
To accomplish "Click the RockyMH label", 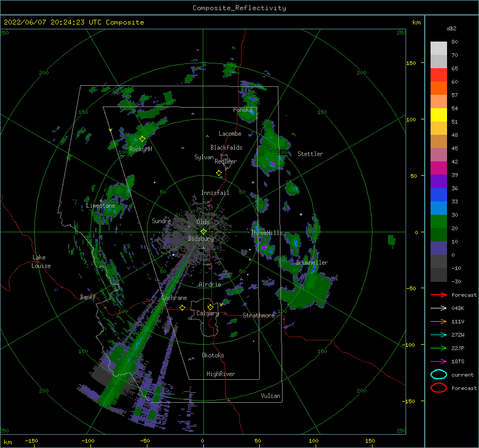I will [141, 149].
